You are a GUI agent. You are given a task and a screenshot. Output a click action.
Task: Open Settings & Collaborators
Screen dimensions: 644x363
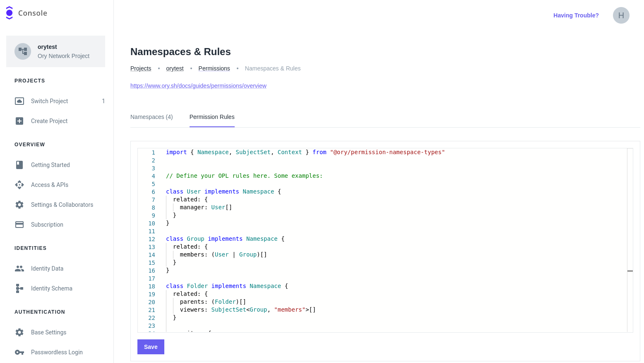(62, 204)
